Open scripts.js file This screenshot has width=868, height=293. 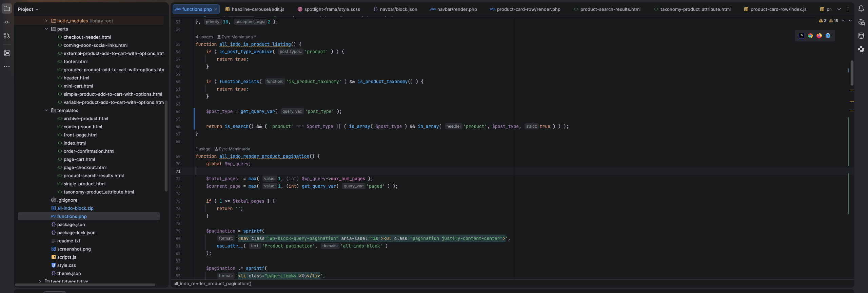pyautogui.click(x=66, y=257)
